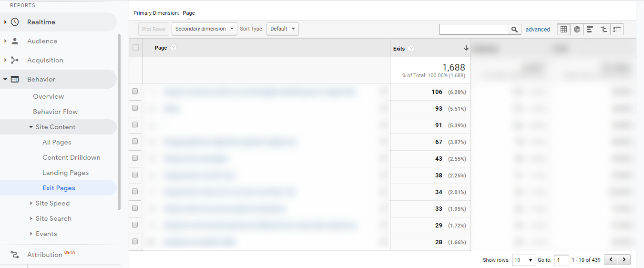The width and height of the screenshot is (644, 268).
Task: Switch to Comparison view icon
Action: (603, 29)
